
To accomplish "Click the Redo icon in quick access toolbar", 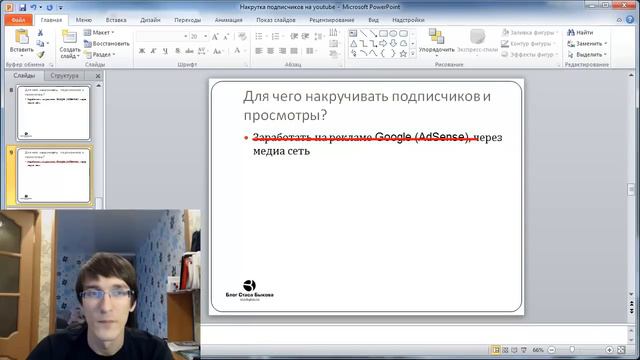I will tap(49, 7).
